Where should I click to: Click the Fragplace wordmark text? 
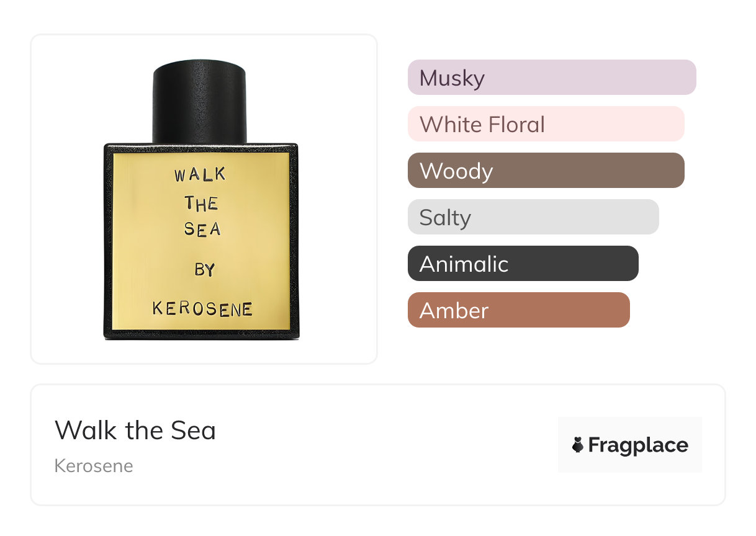[x=638, y=445]
